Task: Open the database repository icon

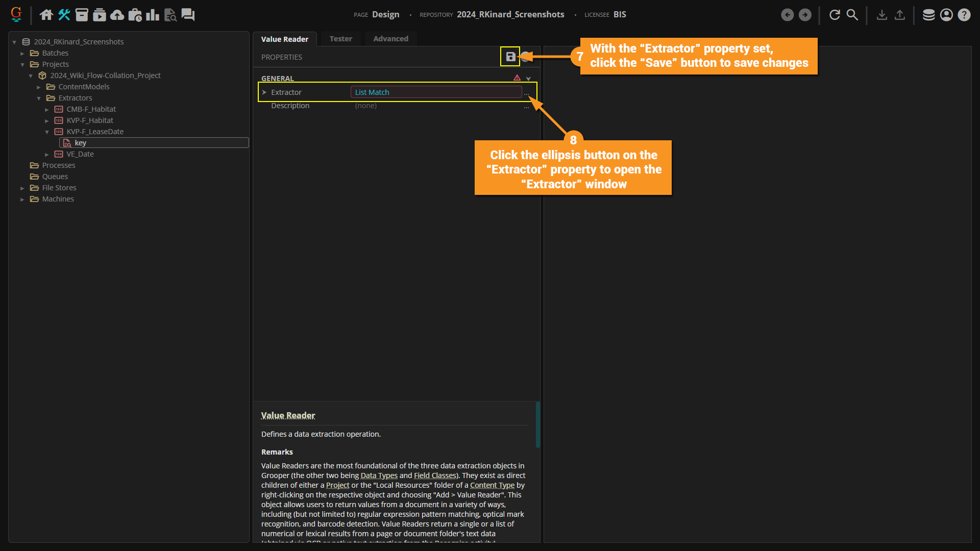Action: 928,15
